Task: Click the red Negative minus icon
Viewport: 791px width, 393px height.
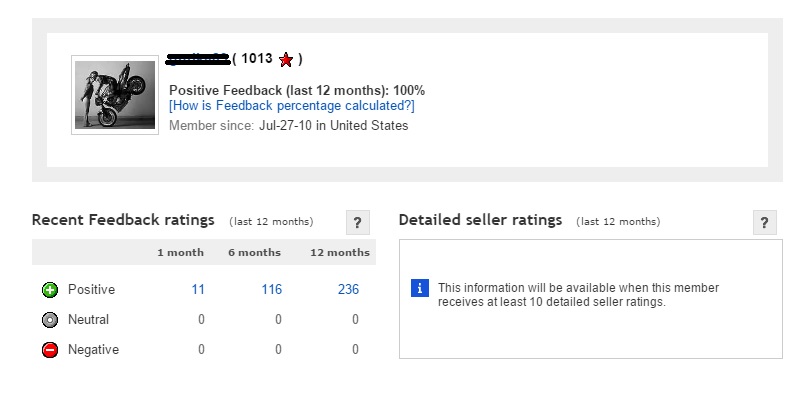Action: 50,350
